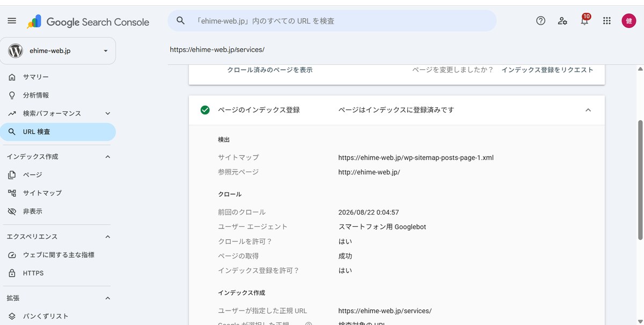The image size is (644, 325).
Task: Click the ページを変更しましたか？ text
Action: [x=452, y=70]
